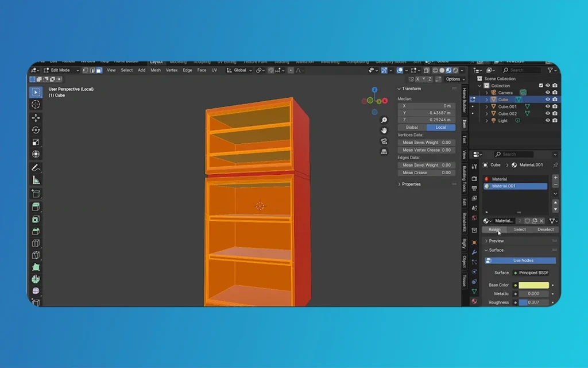Choose the 3D Cursor tool
Image resolution: width=588 pixels, height=368 pixels.
click(36, 104)
